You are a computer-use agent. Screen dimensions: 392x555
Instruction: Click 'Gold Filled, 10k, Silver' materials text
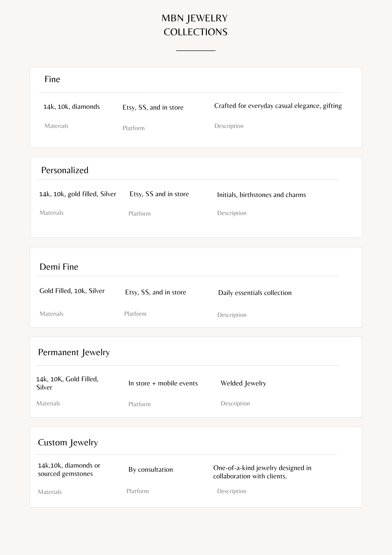[x=72, y=291]
